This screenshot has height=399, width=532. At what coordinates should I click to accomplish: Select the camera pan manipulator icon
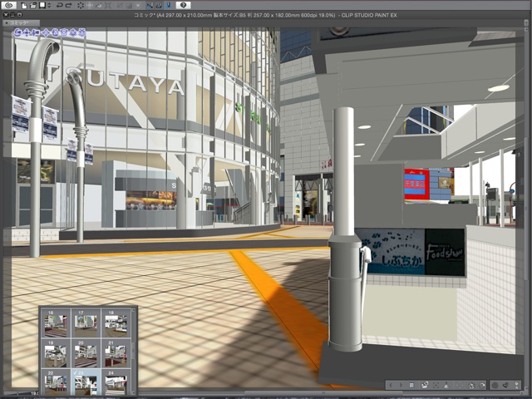(27, 33)
